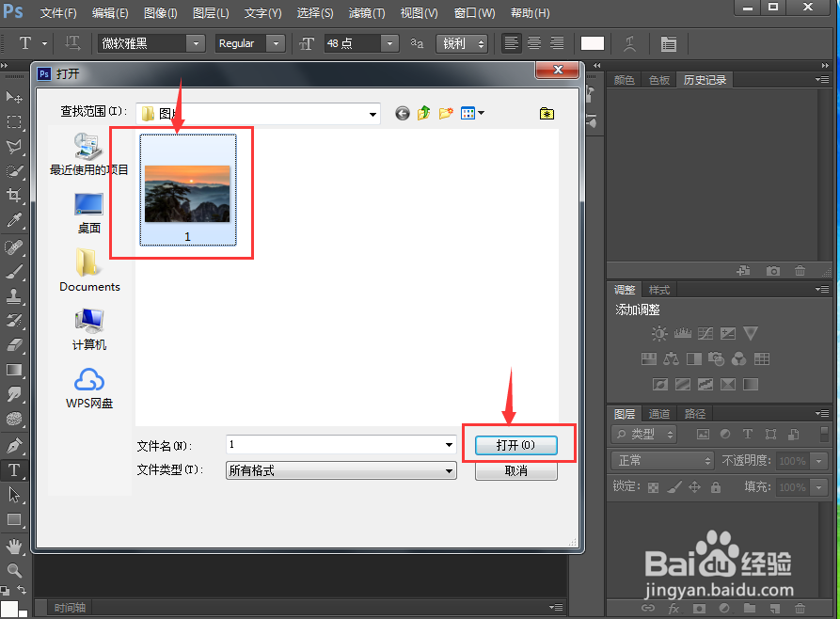Select the Rectangular Marquee tool
840x619 pixels.
(14, 121)
